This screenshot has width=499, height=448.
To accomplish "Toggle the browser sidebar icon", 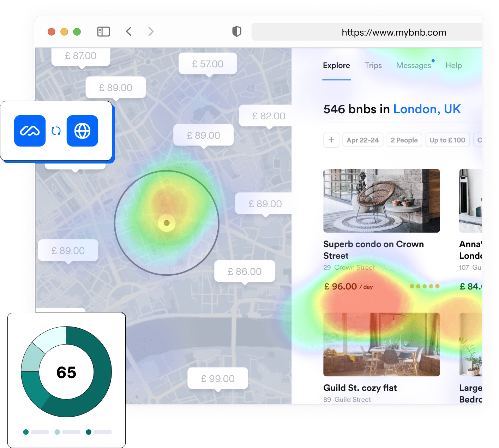I will click(x=103, y=32).
